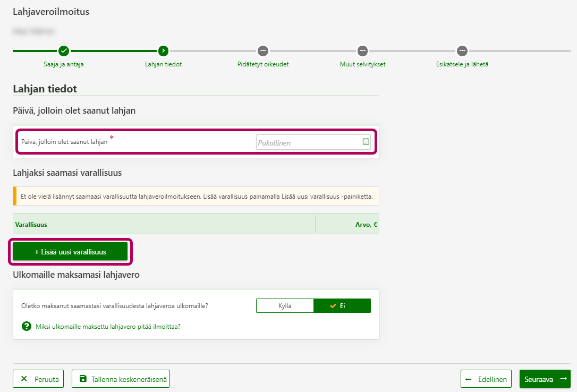Click the Muut selvitykset step circle
Screen dimensions: 577x392
tap(362, 51)
